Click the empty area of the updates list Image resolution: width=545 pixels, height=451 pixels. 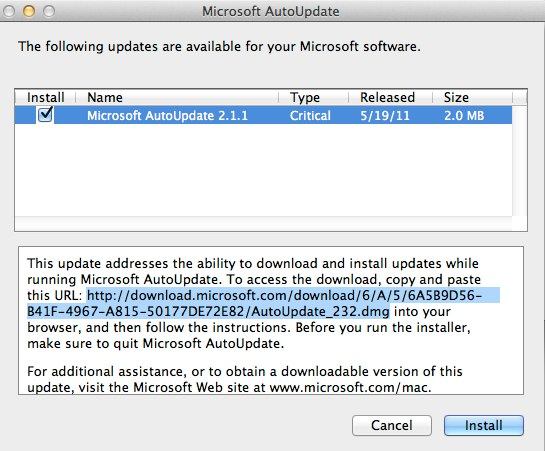click(263, 170)
